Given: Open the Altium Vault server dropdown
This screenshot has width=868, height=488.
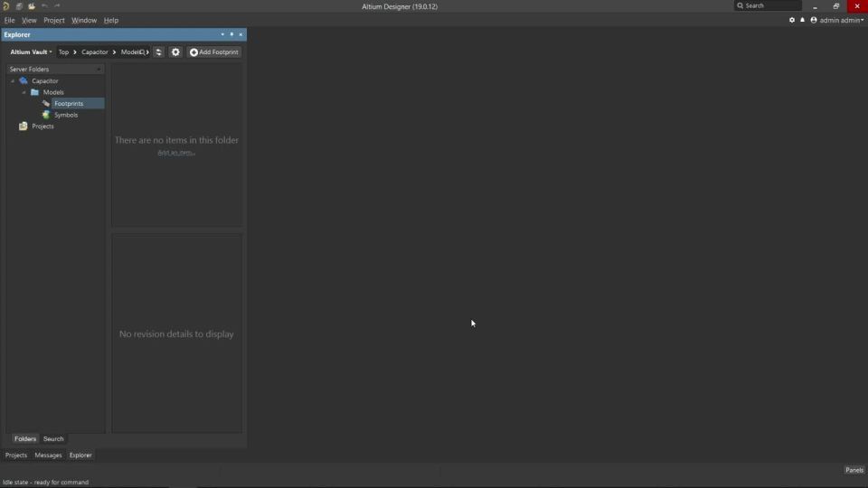Looking at the screenshot, I should pos(31,52).
